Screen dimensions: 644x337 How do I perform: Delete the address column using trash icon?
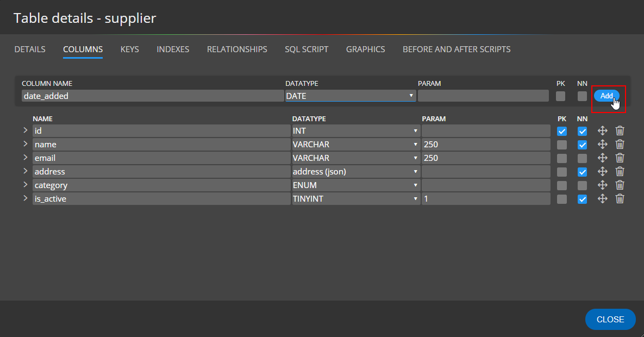(620, 171)
